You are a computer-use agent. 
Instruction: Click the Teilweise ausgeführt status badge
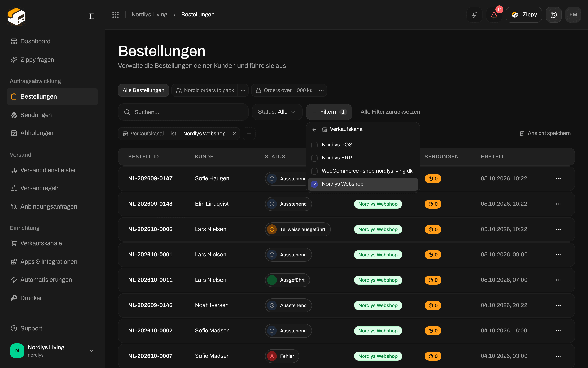tap(298, 229)
